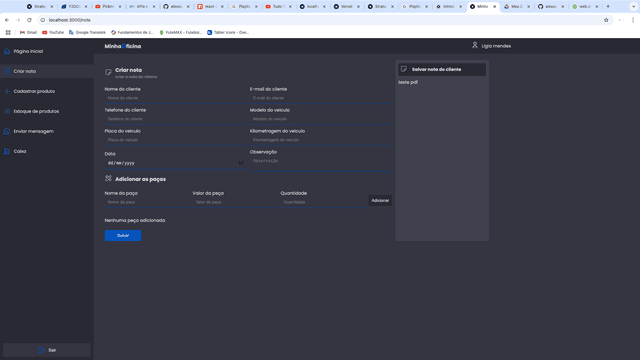The width and height of the screenshot is (640, 360).
Task: Open the Gmail bookmark
Action: pyautogui.click(x=28, y=32)
